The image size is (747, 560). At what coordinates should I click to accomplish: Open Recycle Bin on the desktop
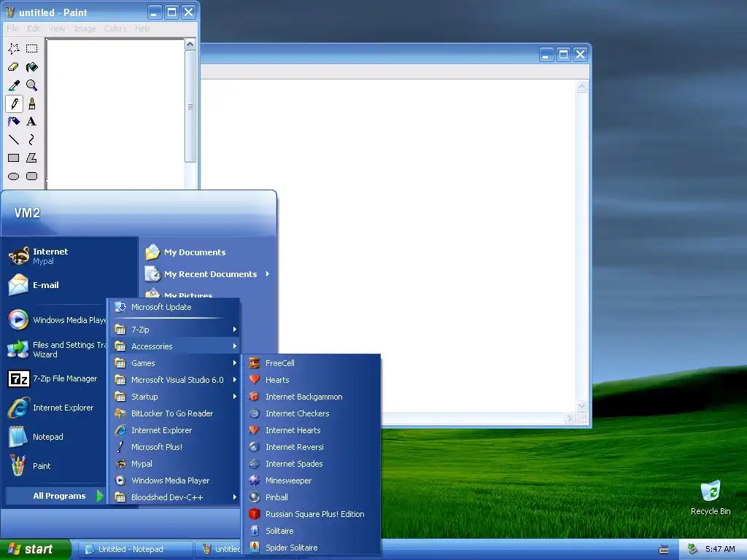tap(711, 498)
